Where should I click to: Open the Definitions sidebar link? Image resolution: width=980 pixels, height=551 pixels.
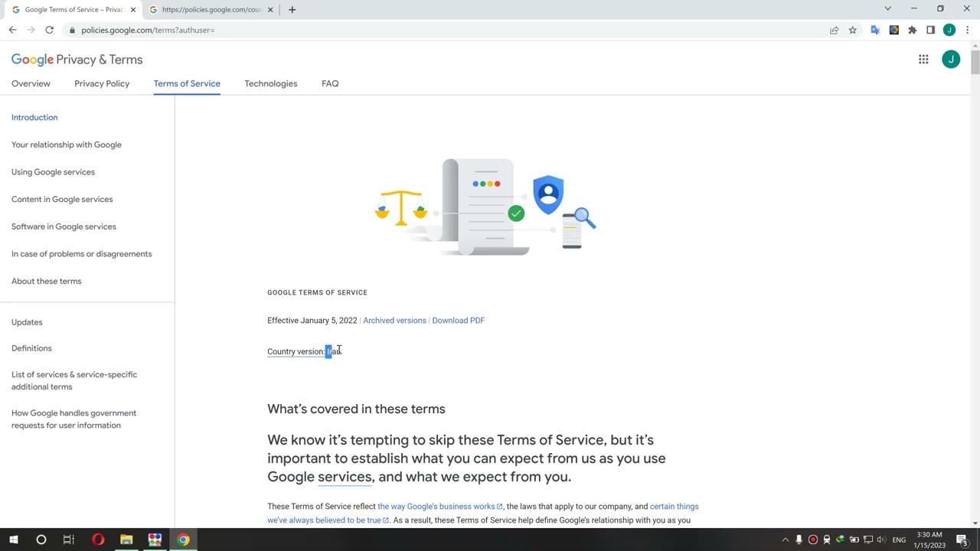(x=31, y=348)
